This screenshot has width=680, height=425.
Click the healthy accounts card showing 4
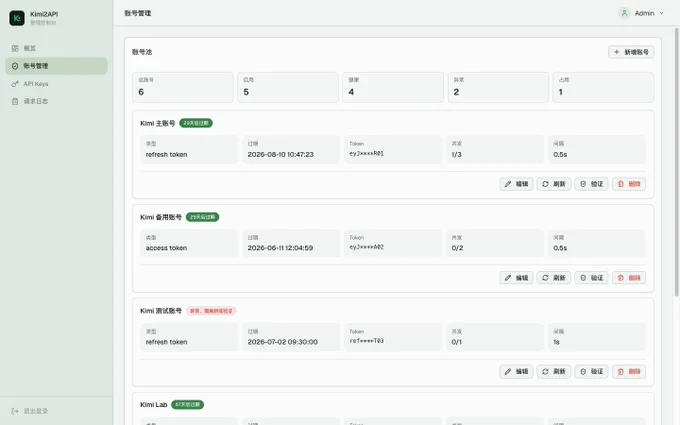coord(393,87)
